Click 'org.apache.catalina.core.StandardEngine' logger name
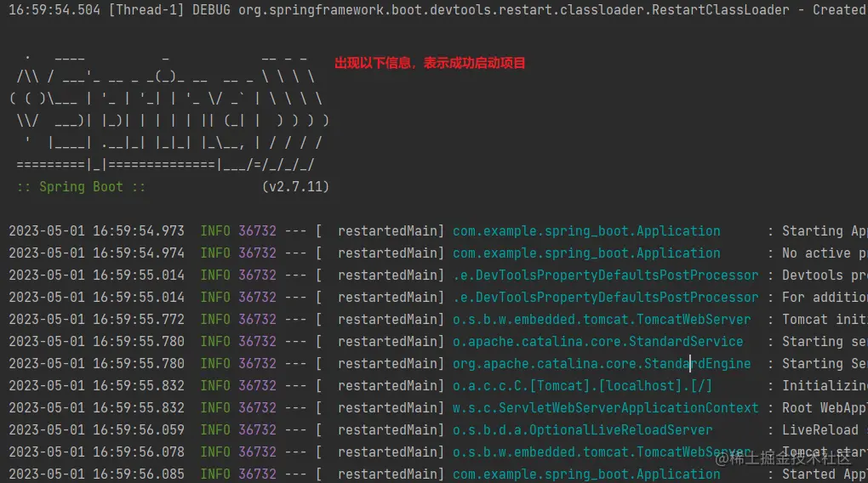This screenshot has height=483, width=868. (602, 364)
